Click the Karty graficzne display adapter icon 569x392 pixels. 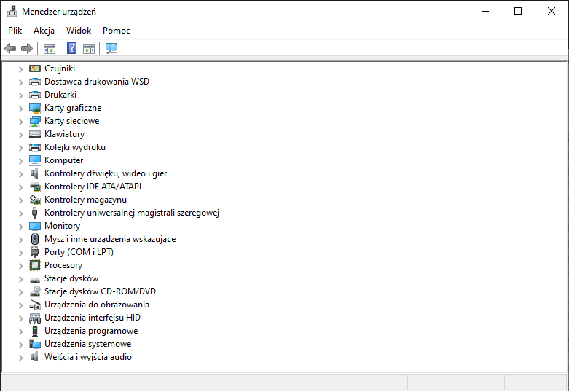[35, 108]
